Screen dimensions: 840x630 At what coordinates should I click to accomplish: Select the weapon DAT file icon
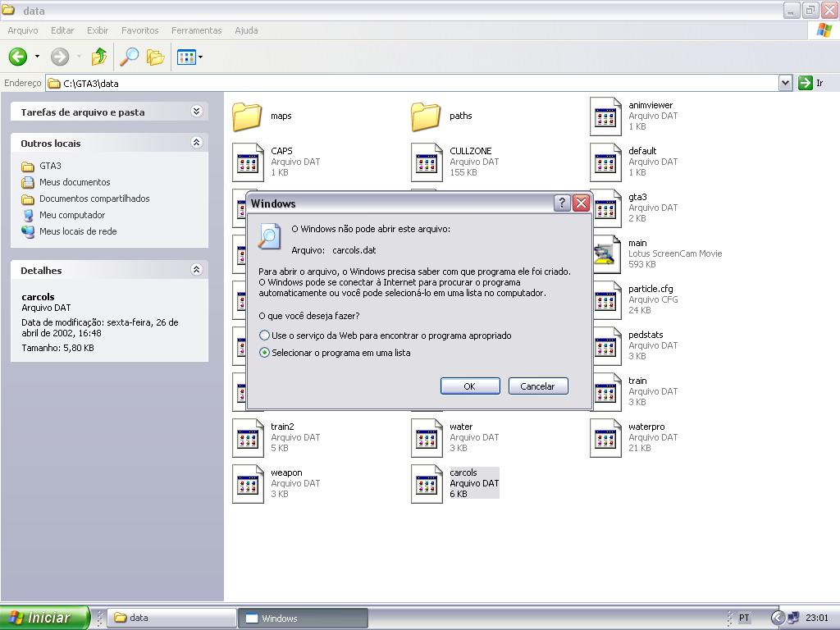(x=248, y=484)
